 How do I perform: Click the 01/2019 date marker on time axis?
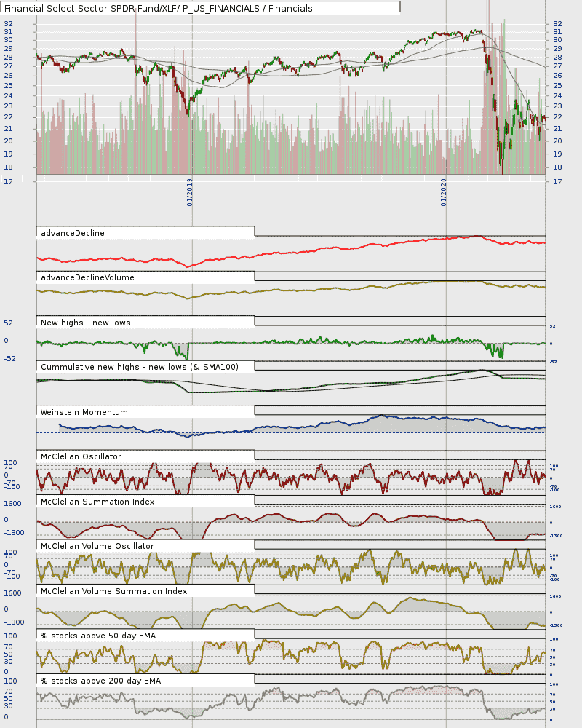click(x=190, y=192)
